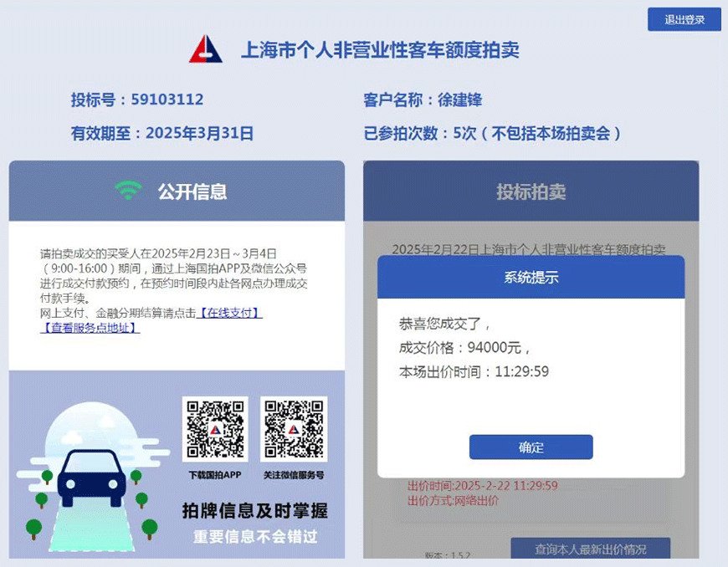Click the 成交价格 94000元 text
The width and height of the screenshot is (728, 567).
(x=464, y=348)
